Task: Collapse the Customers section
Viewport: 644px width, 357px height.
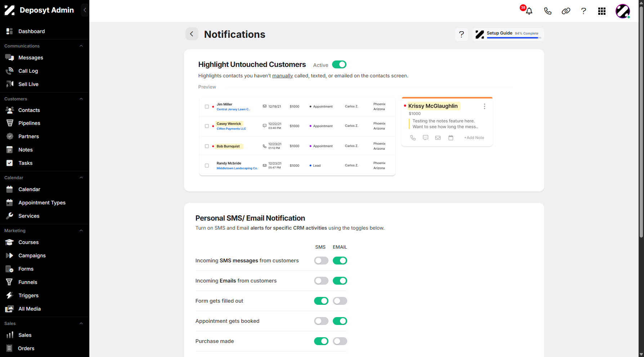Action: pyautogui.click(x=81, y=99)
